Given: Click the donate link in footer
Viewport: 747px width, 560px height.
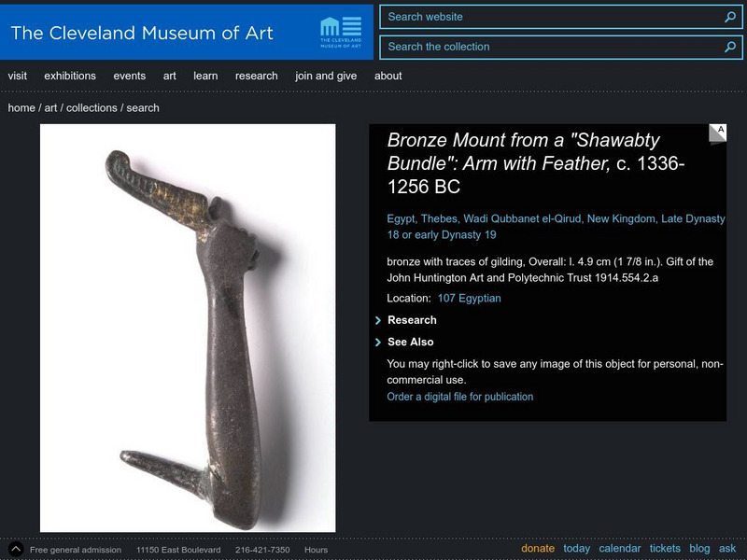Looking at the screenshot, I should point(538,549).
